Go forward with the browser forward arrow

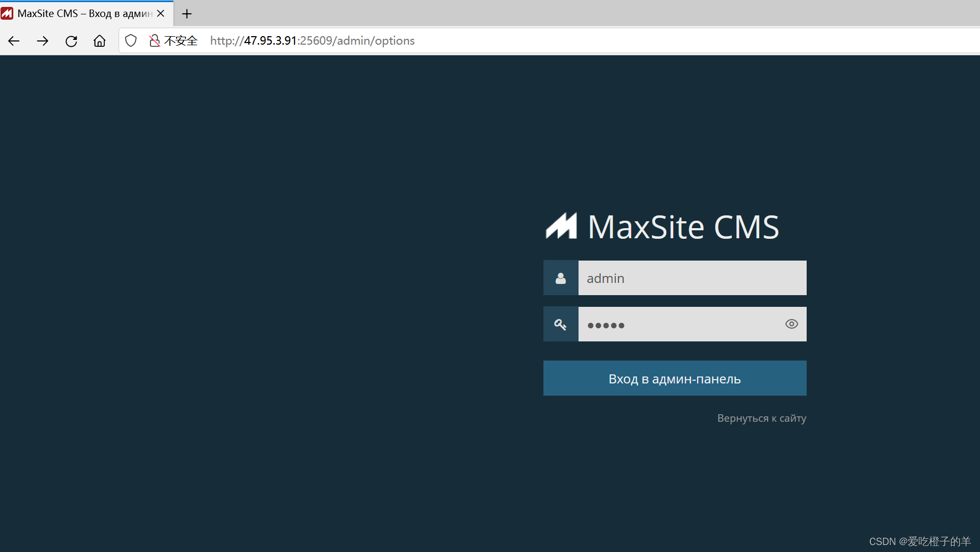tap(43, 41)
